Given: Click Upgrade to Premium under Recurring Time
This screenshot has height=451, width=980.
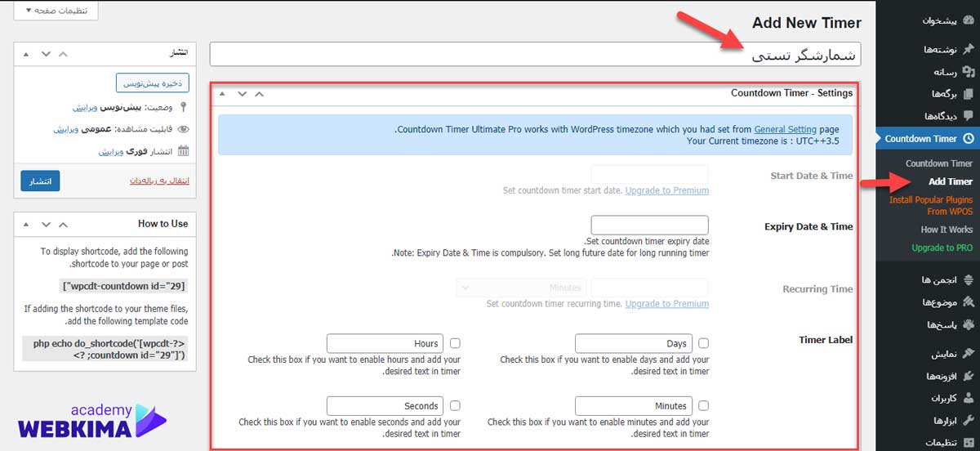Looking at the screenshot, I should 667,303.
